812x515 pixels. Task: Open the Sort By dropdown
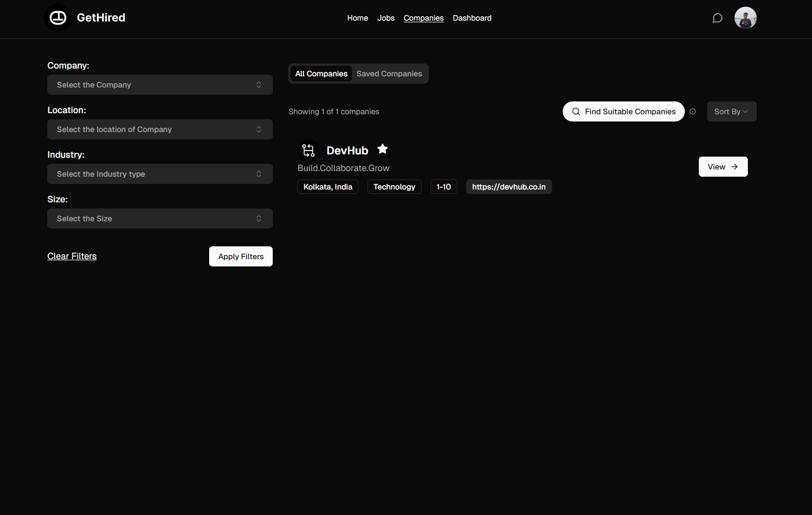pyautogui.click(x=732, y=111)
